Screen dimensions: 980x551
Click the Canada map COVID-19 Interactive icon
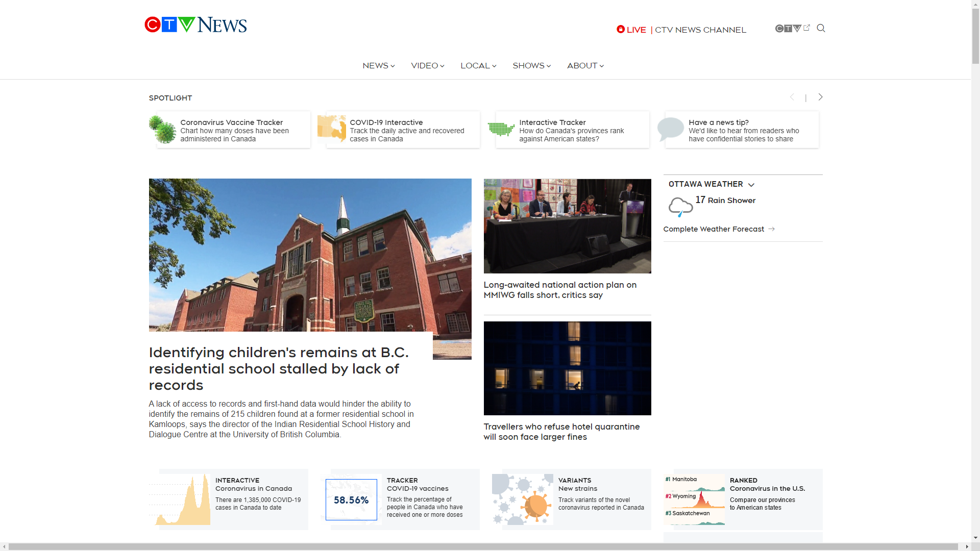click(332, 129)
